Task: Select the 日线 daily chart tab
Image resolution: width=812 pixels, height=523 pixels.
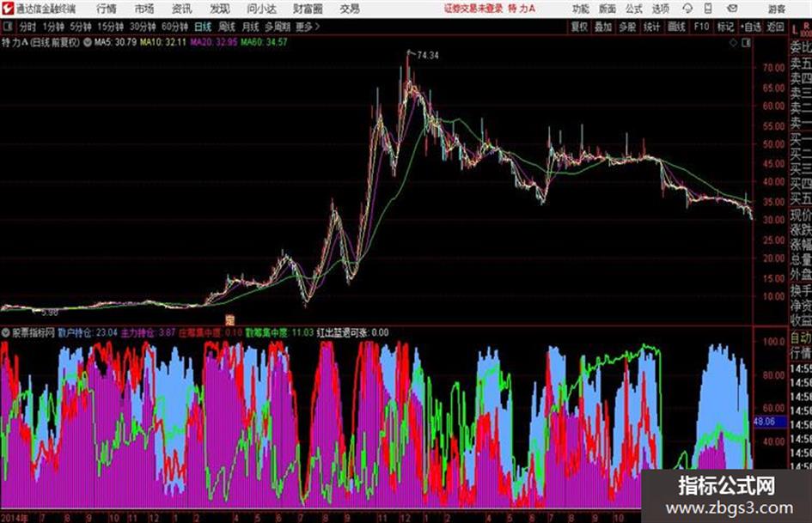Action: [203, 27]
